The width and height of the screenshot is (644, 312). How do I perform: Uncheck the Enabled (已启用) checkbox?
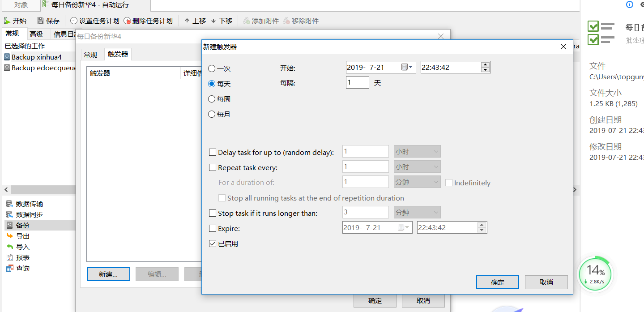click(213, 244)
